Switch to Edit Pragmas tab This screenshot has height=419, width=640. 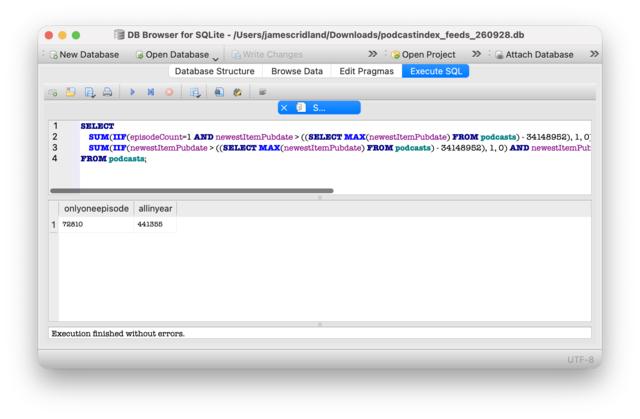367,71
